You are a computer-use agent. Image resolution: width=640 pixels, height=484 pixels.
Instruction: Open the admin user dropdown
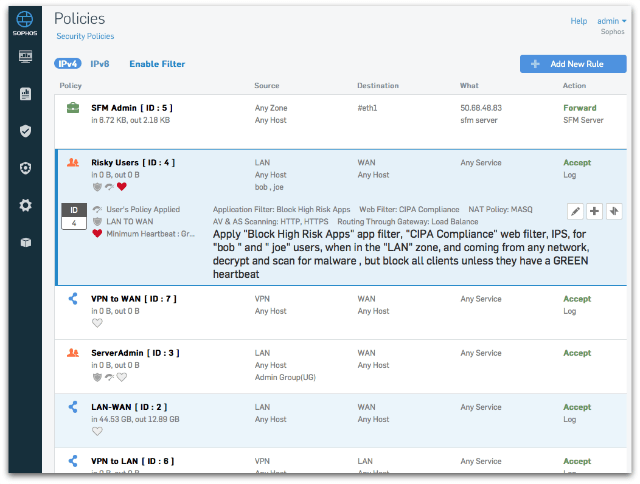(610, 20)
